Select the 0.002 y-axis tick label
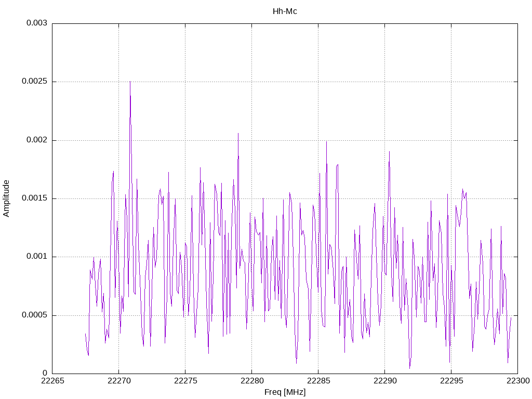The image size is (532, 399). pos(37,140)
